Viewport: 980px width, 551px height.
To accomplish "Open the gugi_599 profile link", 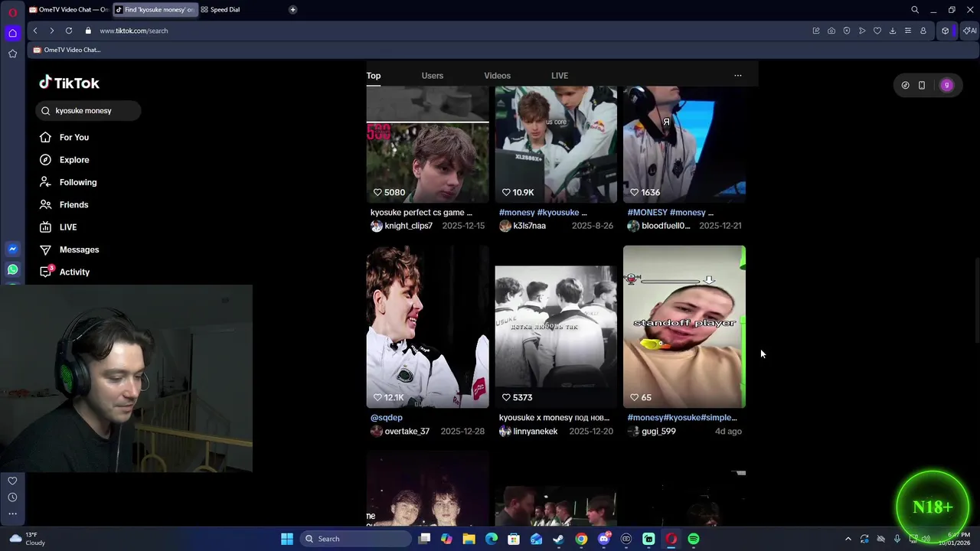I will [658, 432].
